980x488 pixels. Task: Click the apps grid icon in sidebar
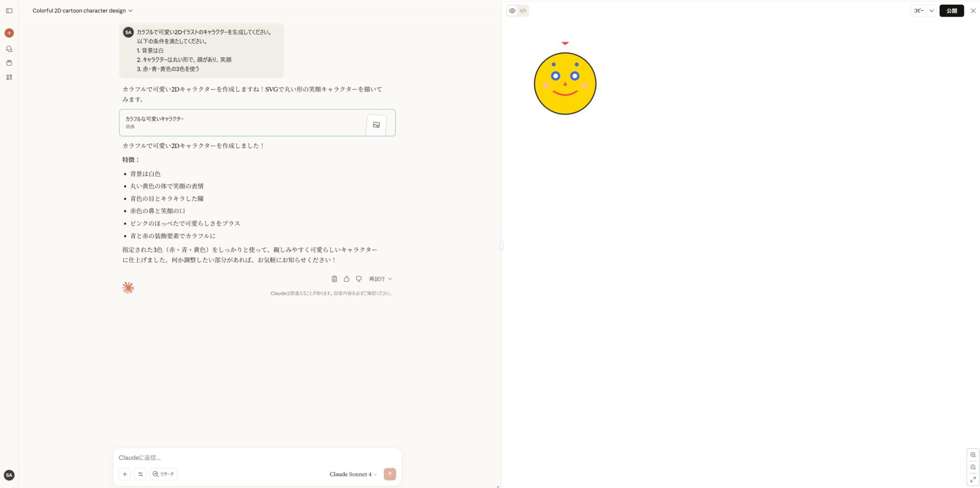coord(9,76)
